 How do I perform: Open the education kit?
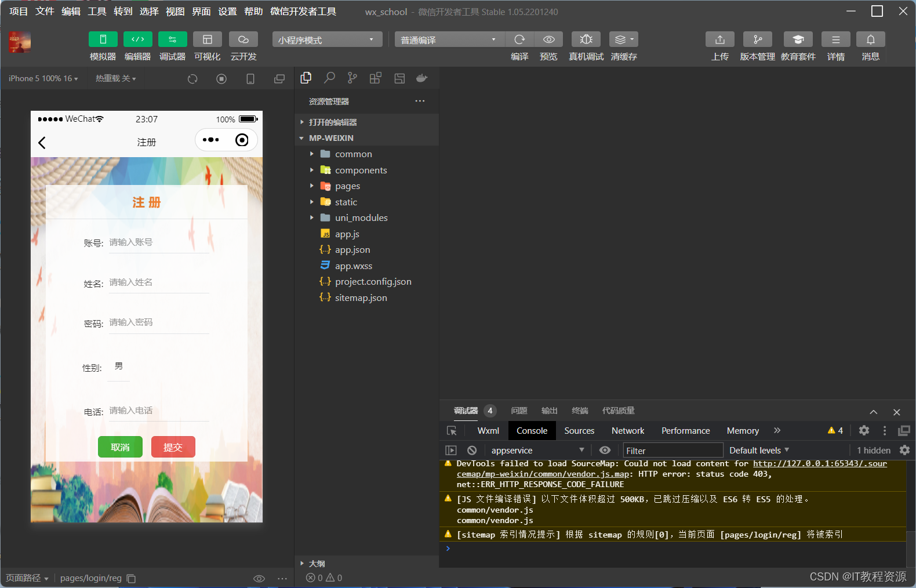pyautogui.click(x=798, y=39)
